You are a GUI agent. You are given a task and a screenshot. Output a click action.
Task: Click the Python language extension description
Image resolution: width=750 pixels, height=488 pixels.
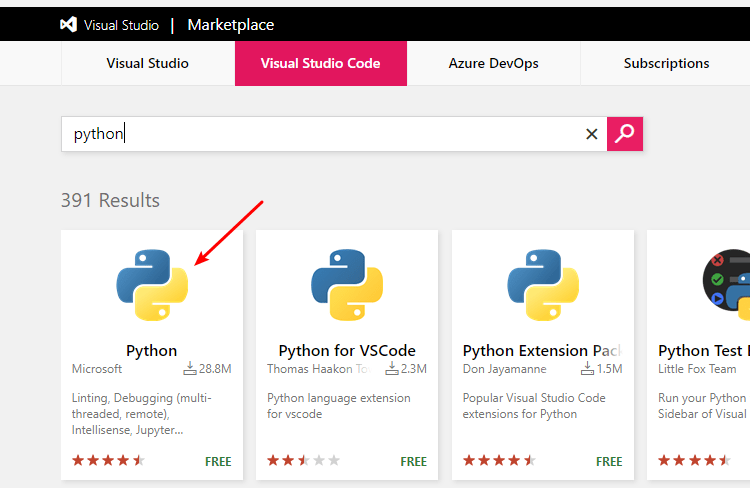tap(339, 406)
